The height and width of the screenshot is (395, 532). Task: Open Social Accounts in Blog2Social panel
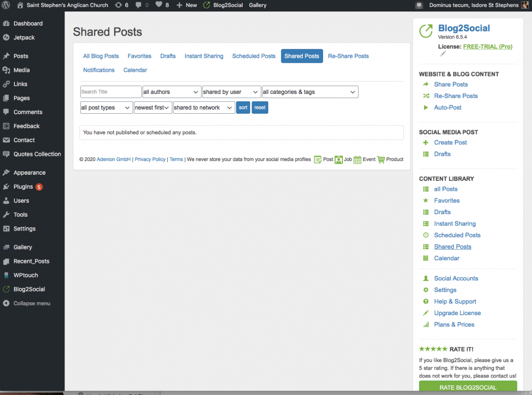click(456, 278)
